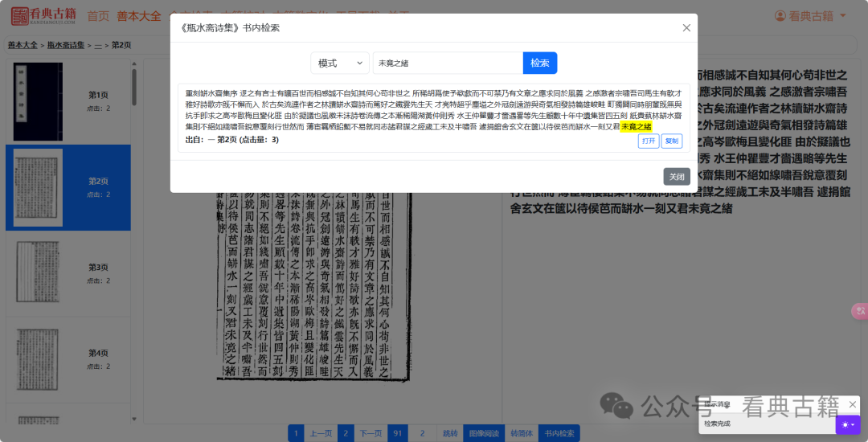The height and width of the screenshot is (442, 868).
Task: Open the purple theme toggle dropdown
Action: (x=848, y=424)
